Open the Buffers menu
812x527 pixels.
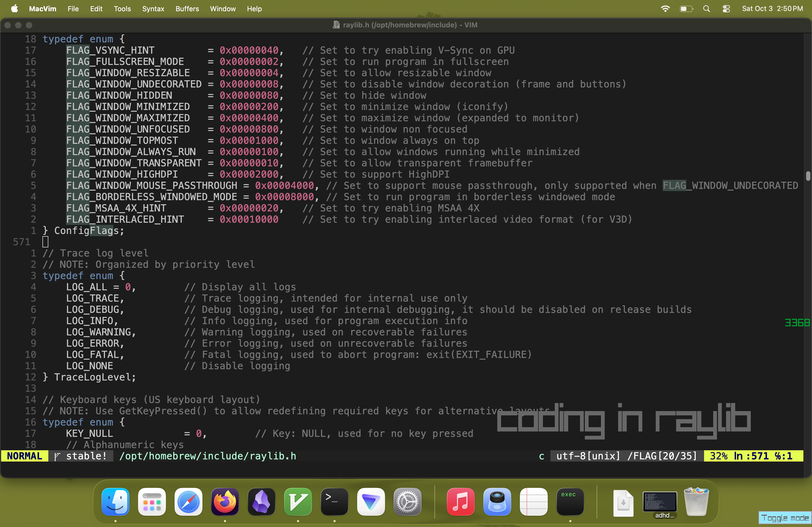click(187, 9)
